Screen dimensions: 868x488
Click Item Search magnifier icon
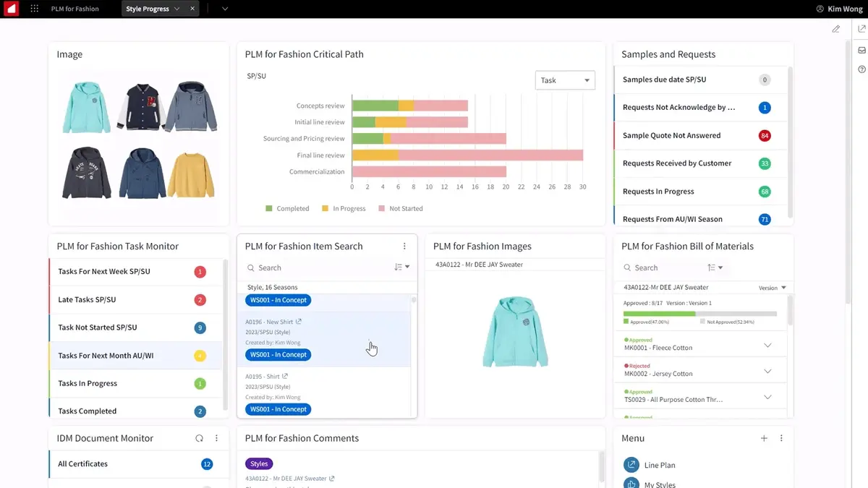click(251, 267)
